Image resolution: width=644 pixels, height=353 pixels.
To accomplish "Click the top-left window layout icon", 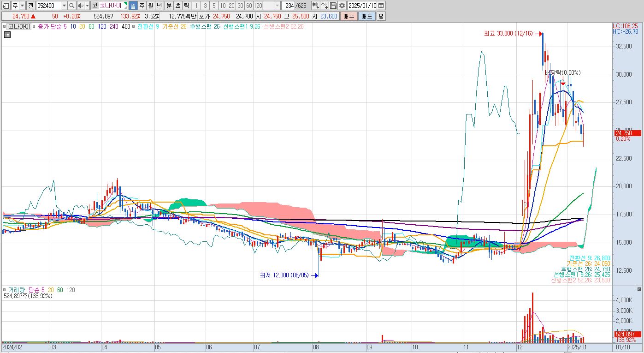I will point(6,6).
